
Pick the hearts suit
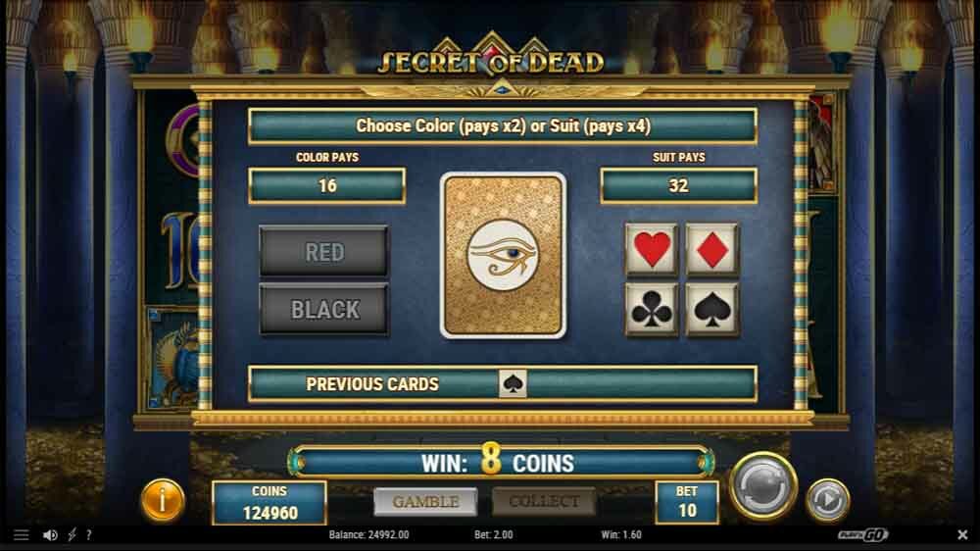point(652,249)
